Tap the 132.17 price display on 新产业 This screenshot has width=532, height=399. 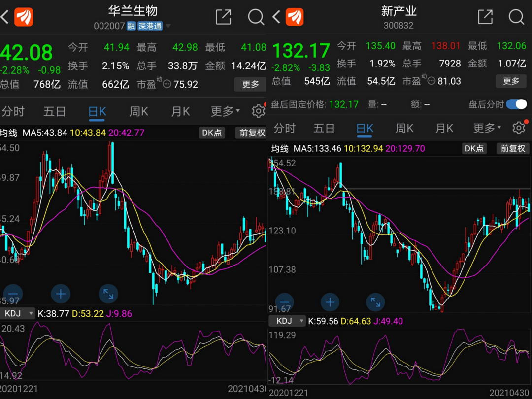[x=301, y=50]
